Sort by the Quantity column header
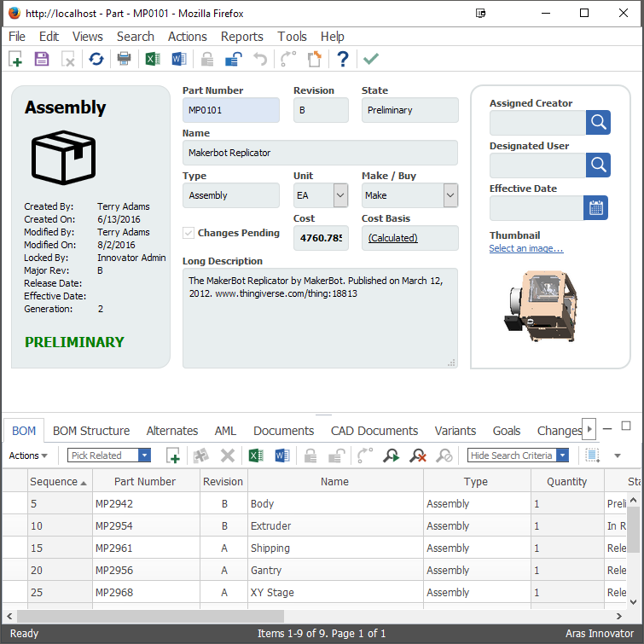644x644 pixels. [x=567, y=481]
